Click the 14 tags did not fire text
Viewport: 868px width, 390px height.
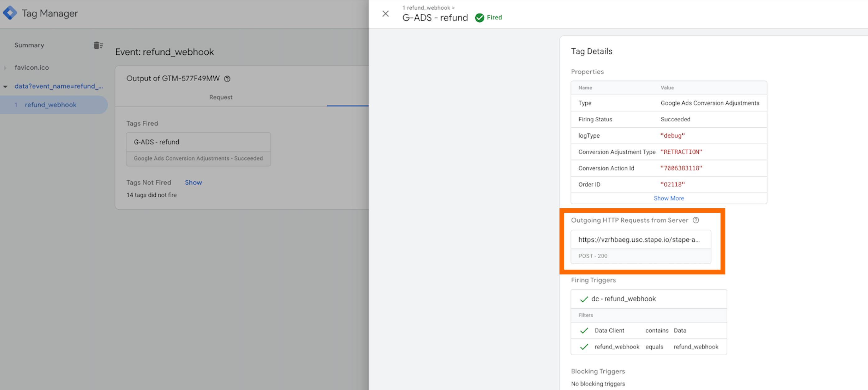click(x=151, y=195)
